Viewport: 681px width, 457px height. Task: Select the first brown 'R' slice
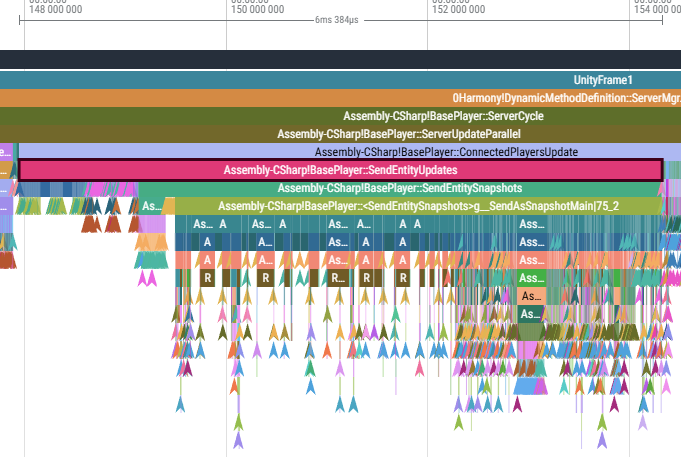(207, 278)
